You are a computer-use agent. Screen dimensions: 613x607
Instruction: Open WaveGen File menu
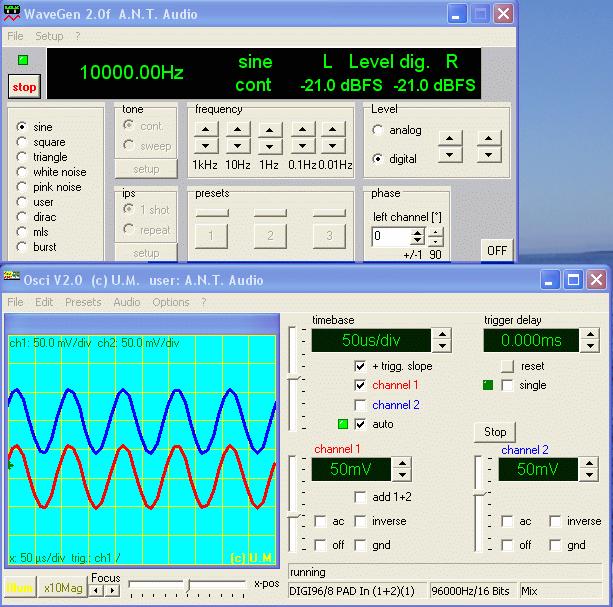pos(15,36)
